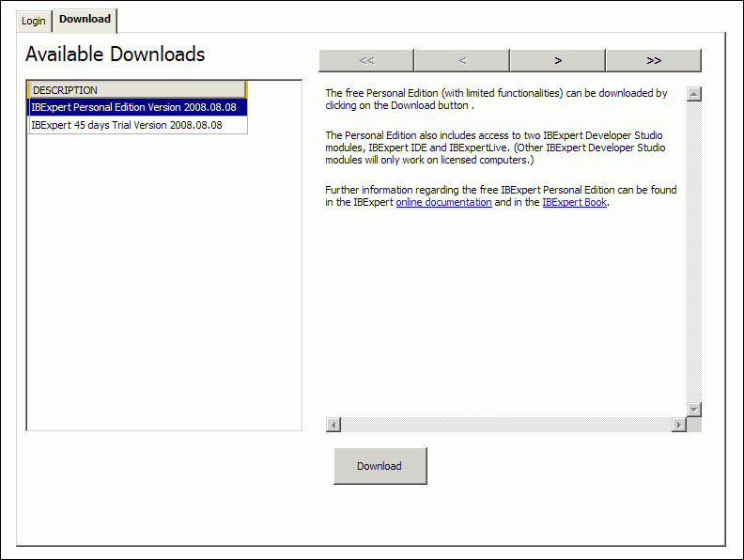Click the Download button
This screenshot has height=560, width=744.
pos(380,466)
